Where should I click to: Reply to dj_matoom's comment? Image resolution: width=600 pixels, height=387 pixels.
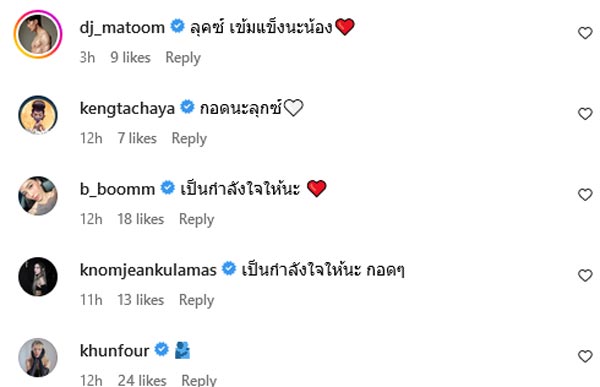[x=183, y=58]
